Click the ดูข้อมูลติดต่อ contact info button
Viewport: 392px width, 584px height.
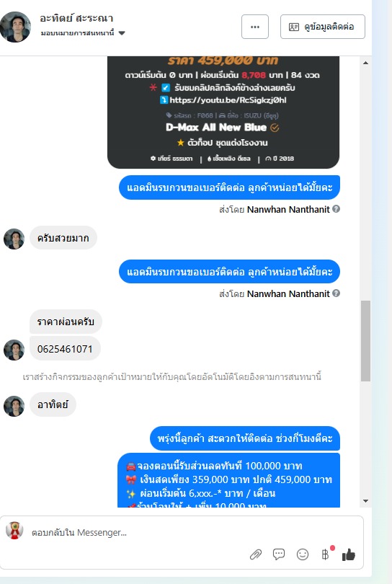[322, 27]
